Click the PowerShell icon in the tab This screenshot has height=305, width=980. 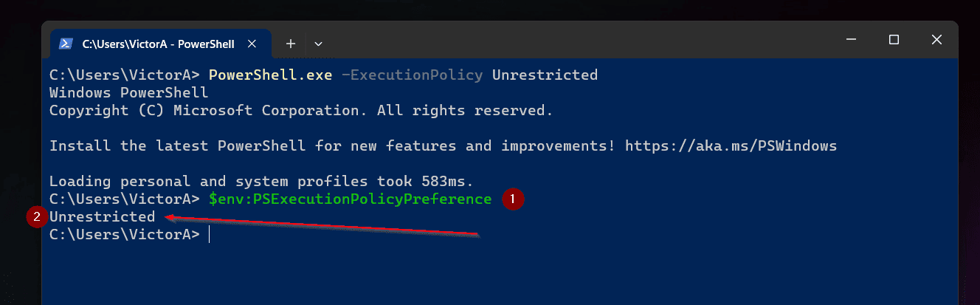[66, 44]
